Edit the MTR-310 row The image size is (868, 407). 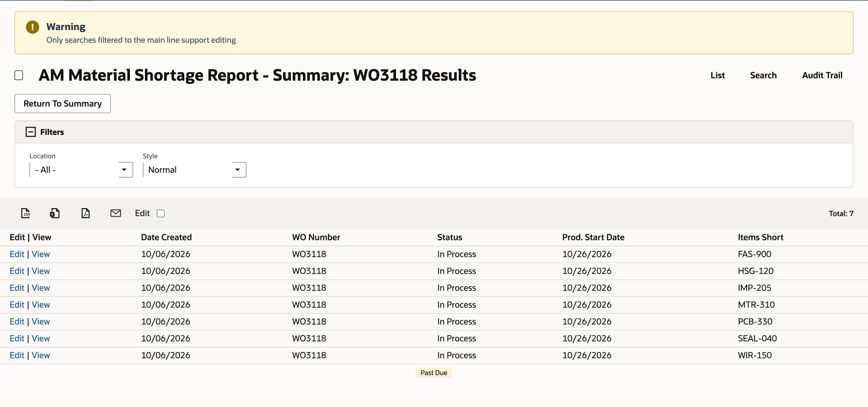[x=17, y=305]
